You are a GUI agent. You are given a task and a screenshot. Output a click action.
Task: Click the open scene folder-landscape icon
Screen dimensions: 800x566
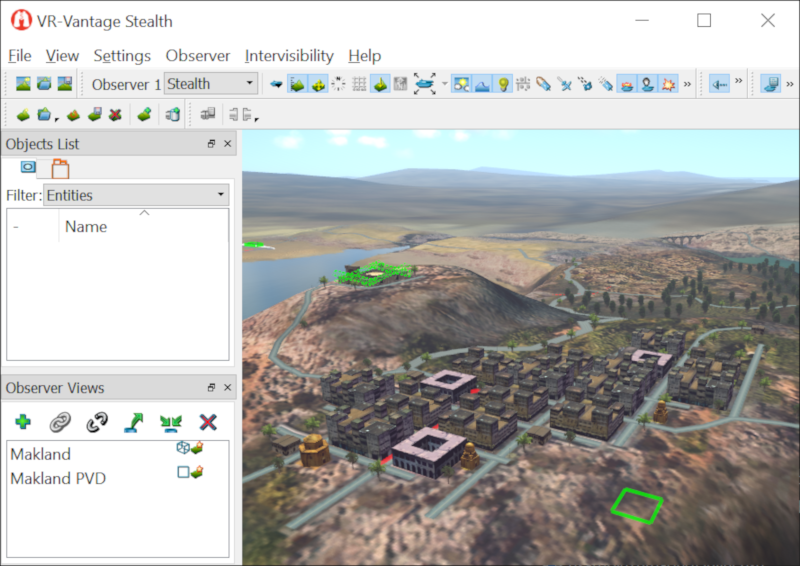pos(44,84)
